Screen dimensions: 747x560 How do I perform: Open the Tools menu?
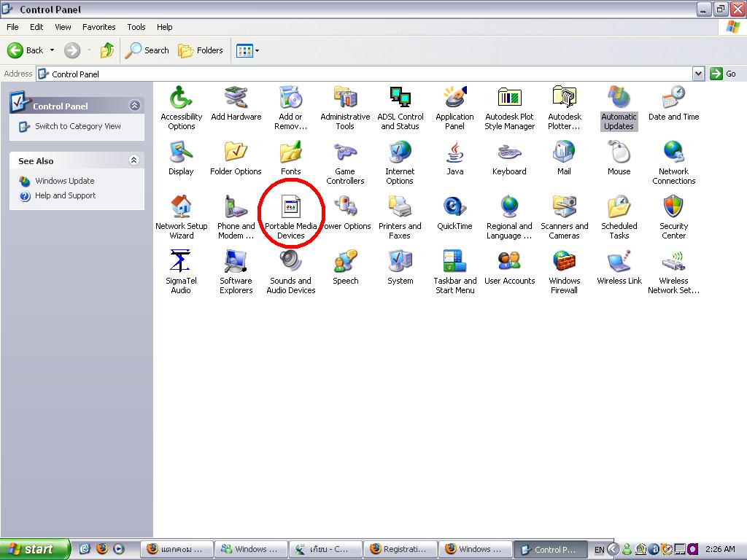pos(136,27)
